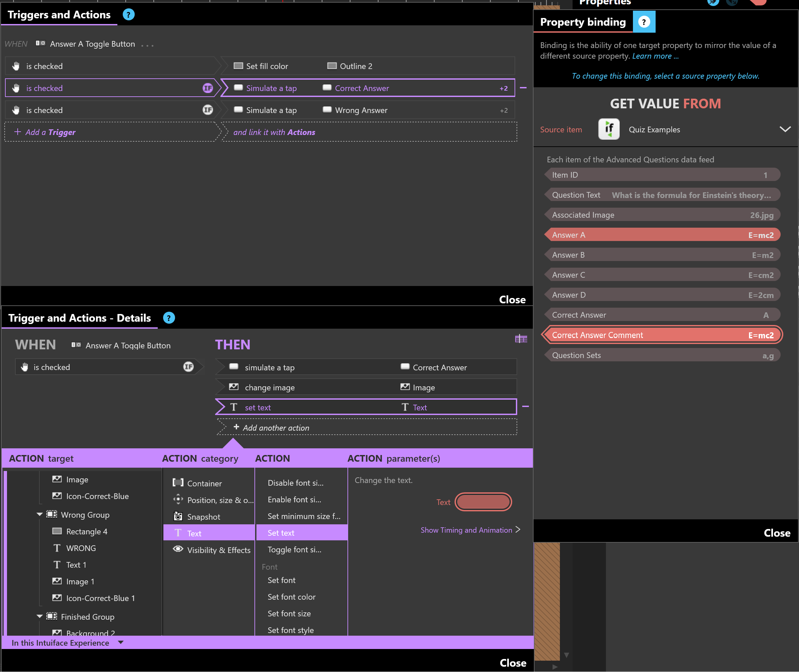Click the Property binding help icon

[x=644, y=22]
